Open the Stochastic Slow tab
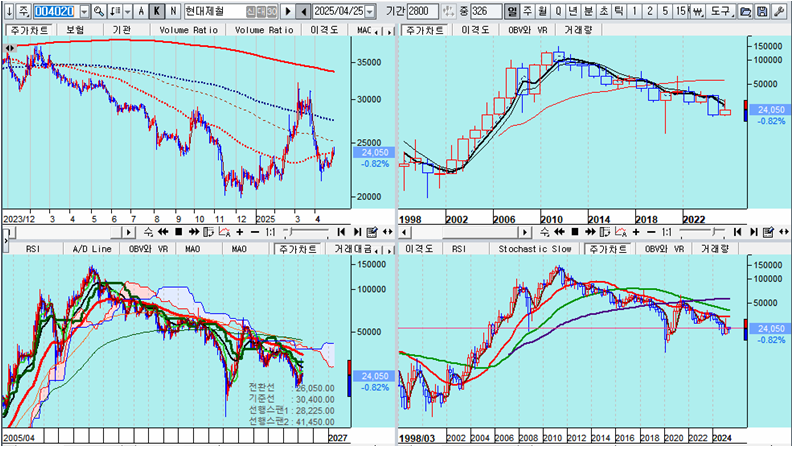The width and height of the screenshot is (794, 449). pos(535,249)
